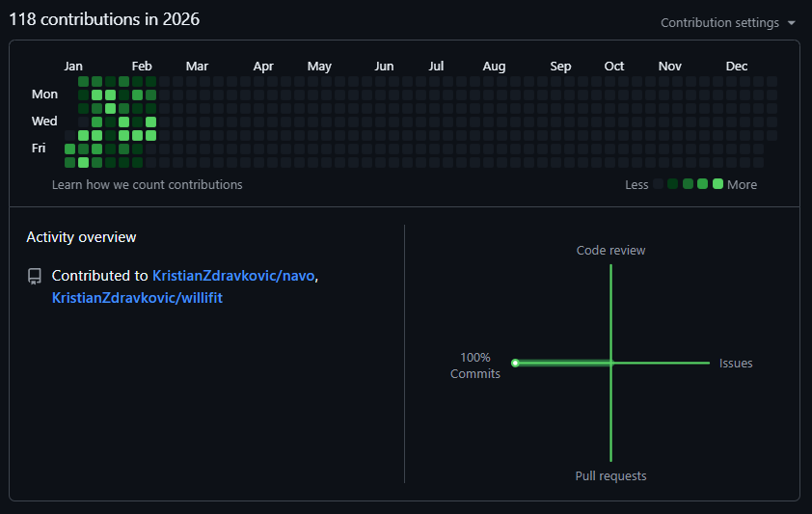Click the "Issues" chart label
Image resolution: width=812 pixels, height=514 pixels.
click(x=736, y=364)
